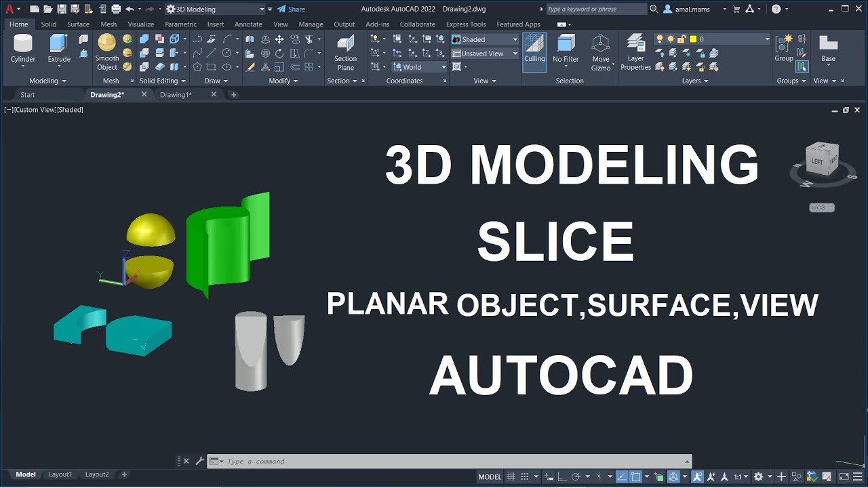Click the Section Plane tool

tap(345, 52)
